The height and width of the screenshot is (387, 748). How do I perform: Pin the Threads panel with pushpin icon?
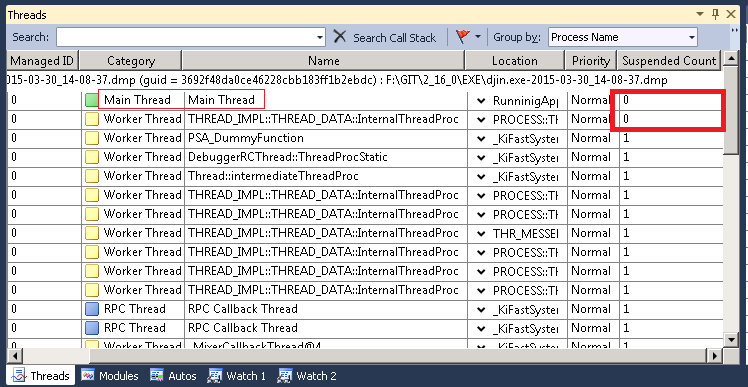(x=715, y=15)
